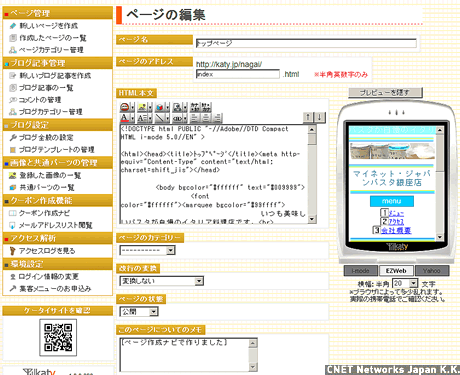The width and height of the screenshot is (460, 375).
Task: Click the up arrow button above HTML editor
Action: tap(308, 117)
